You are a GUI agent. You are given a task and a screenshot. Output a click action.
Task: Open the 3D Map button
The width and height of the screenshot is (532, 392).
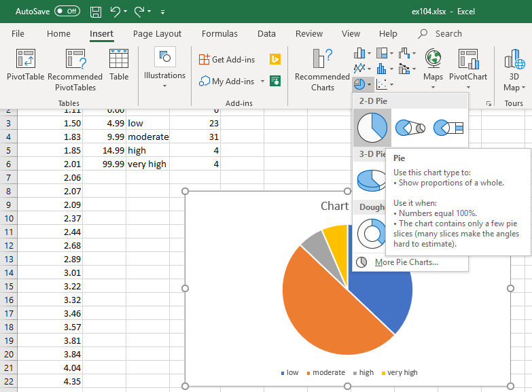pos(514,69)
